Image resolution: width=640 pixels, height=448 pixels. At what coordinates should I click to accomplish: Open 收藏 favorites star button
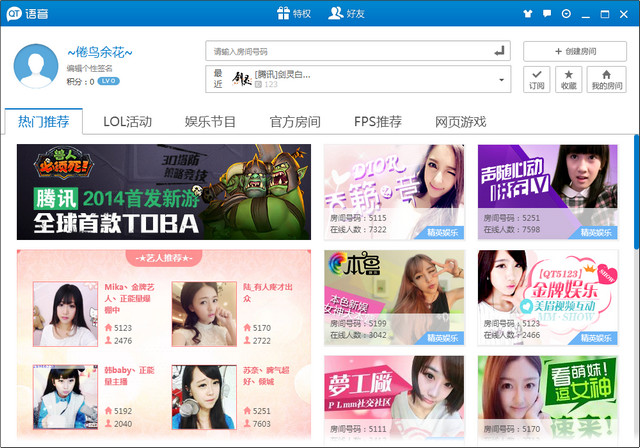tap(568, 80)
